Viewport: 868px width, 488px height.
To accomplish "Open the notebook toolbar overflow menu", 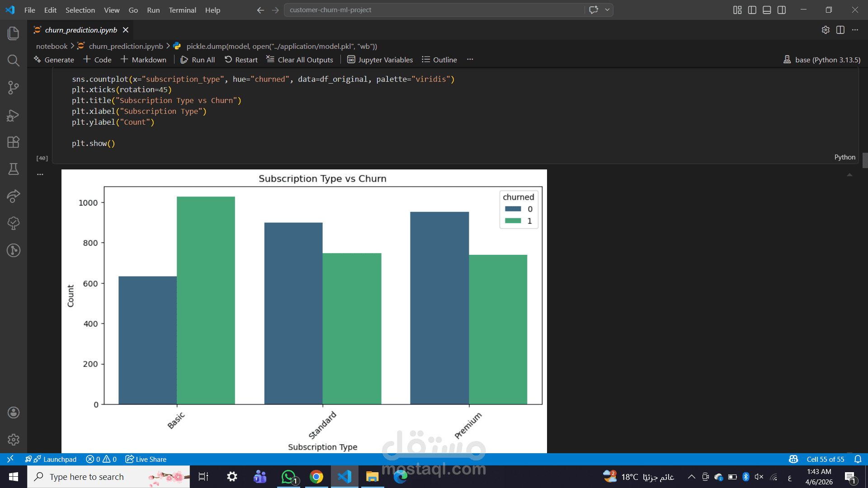I will tap(470, 59).
